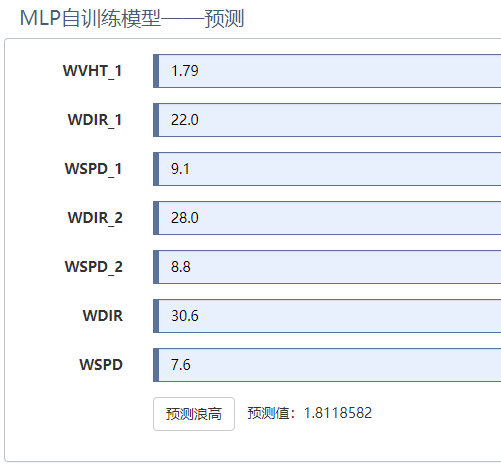Click the WDIR_2 field label

tap(95, 218)
